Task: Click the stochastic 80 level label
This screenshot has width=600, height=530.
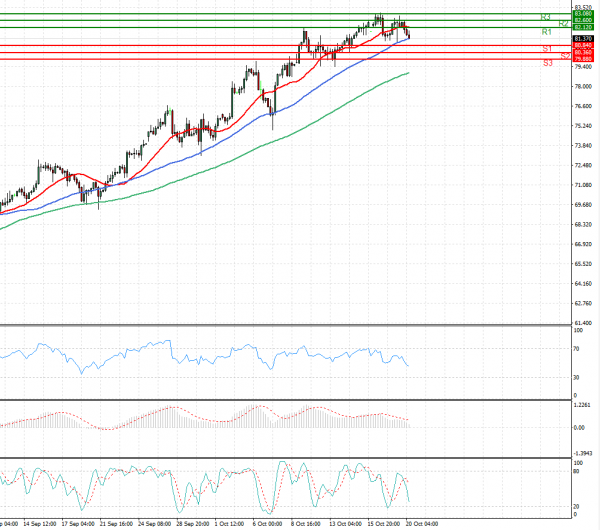Action: [x=576, y=471]
